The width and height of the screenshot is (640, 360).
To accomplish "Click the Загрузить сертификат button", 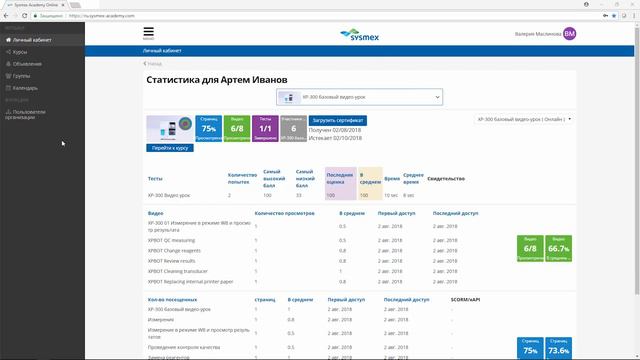I will click(x=338, y=120).
